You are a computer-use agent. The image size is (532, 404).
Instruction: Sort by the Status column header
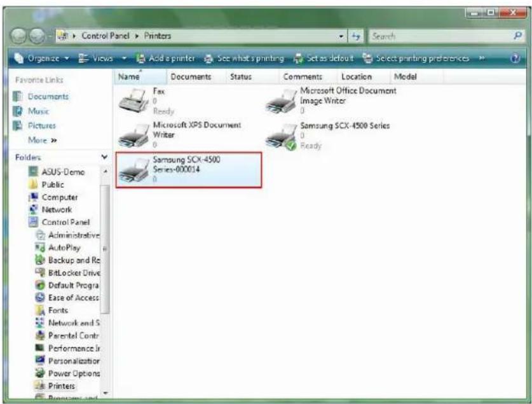252,77
